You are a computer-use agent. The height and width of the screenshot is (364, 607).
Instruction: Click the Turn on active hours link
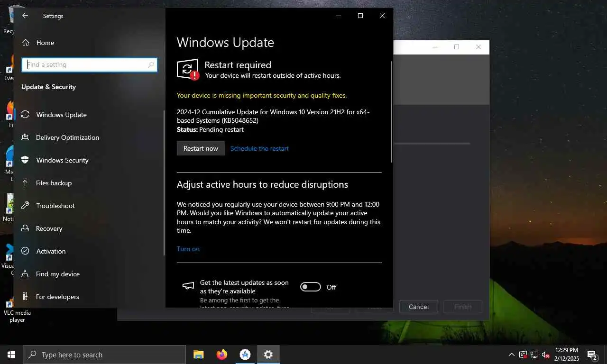point(188,249)
